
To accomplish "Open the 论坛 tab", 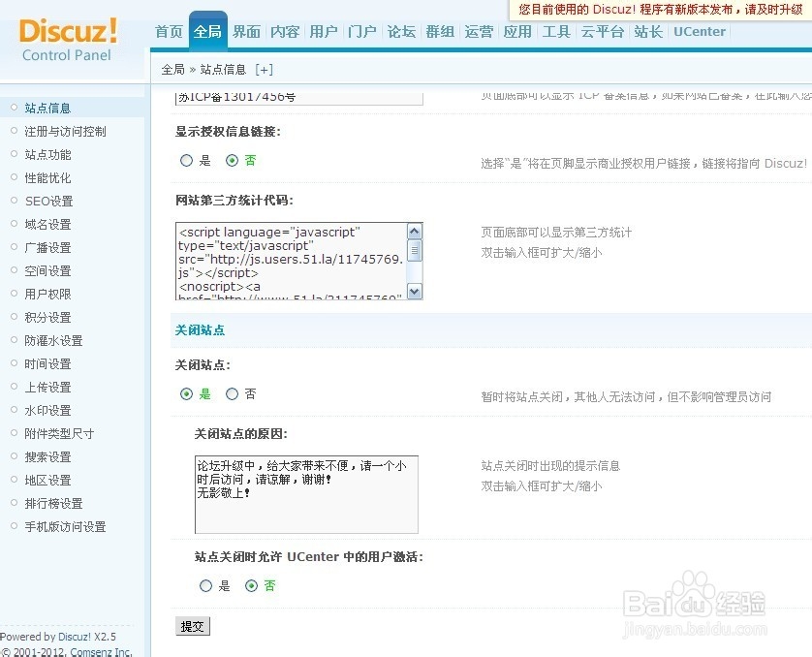I will (401, 32).
